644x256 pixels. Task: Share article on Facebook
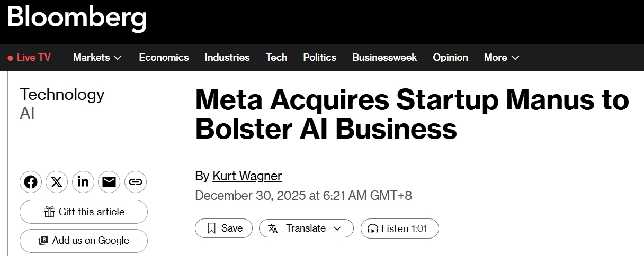pos(31,182)
